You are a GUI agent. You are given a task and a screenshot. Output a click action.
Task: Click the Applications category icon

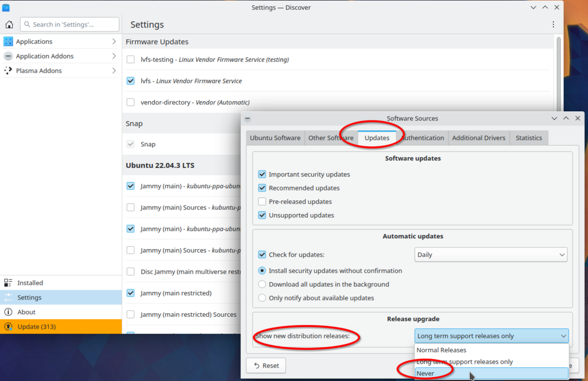pos(8,41)
